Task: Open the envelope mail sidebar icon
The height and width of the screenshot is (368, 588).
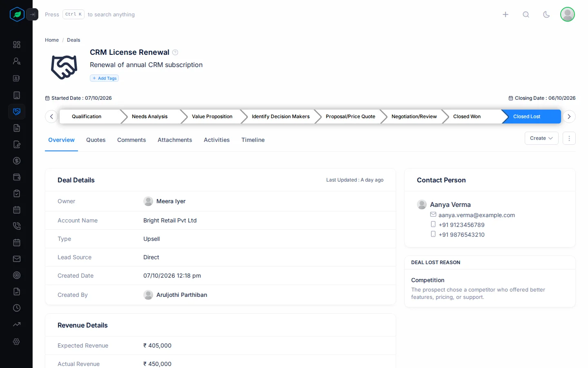Action: [x=17, y=259]
